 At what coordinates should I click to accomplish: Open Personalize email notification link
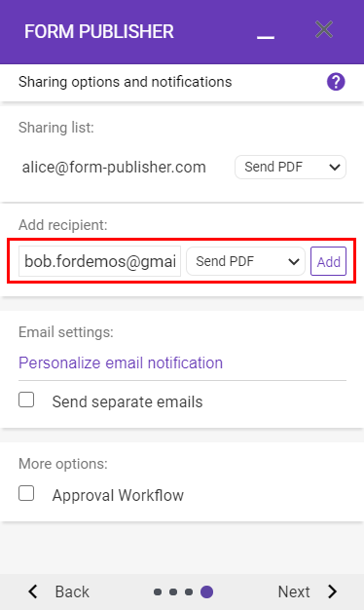pos(121,362)
